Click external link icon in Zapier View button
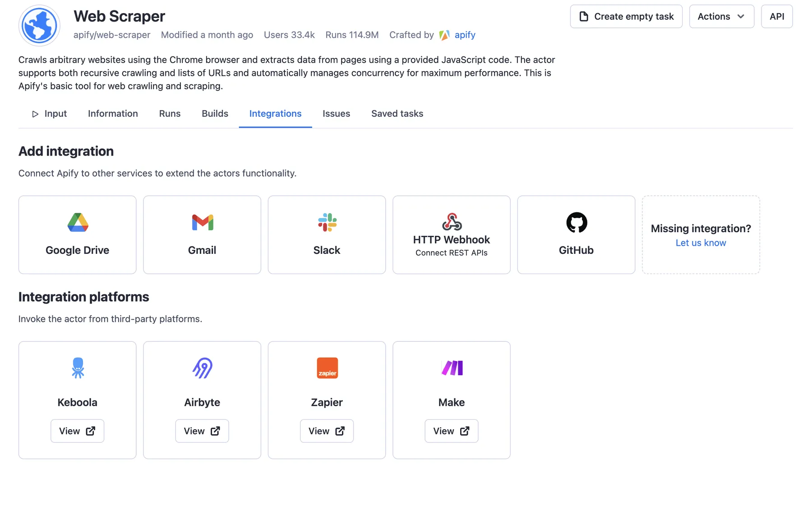812x509 pixels. click(340, 431)
